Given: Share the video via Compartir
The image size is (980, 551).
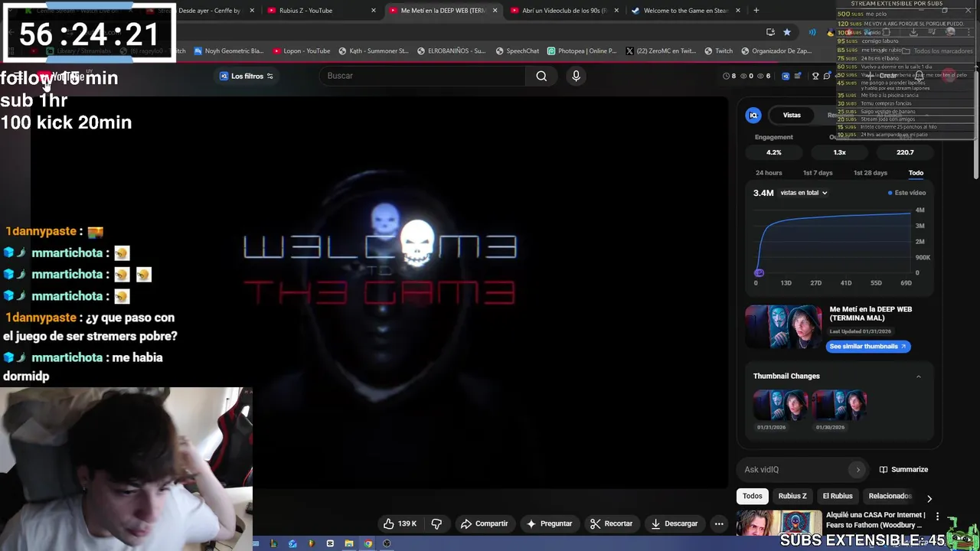Looking at the screenshot, I should 484,523.
